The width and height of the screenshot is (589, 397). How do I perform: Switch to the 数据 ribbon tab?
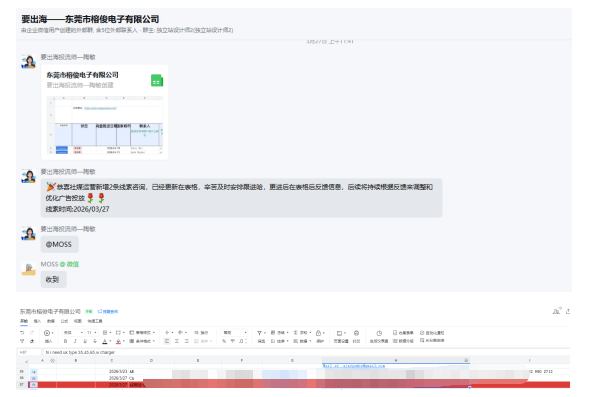(51, 321)
